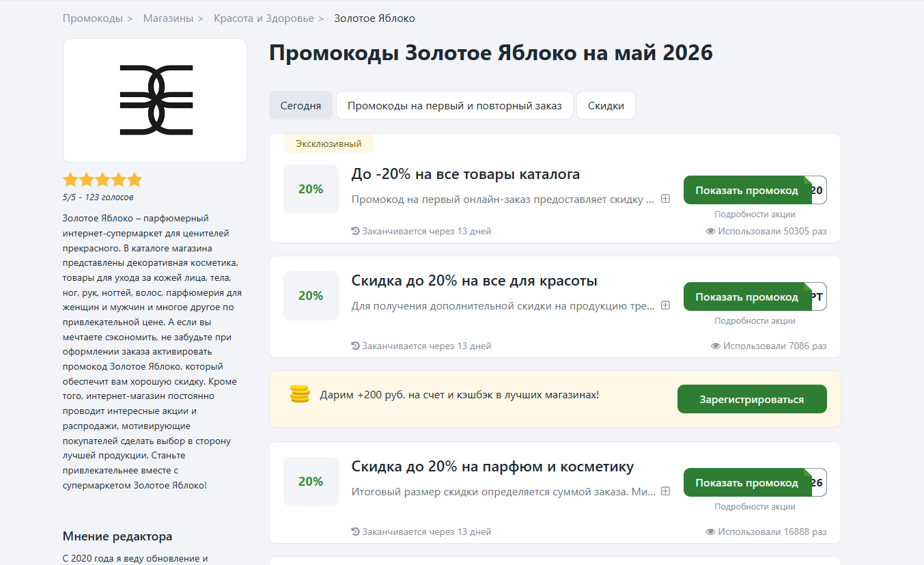Click the gold coins icon in banner

coord(300,394)
